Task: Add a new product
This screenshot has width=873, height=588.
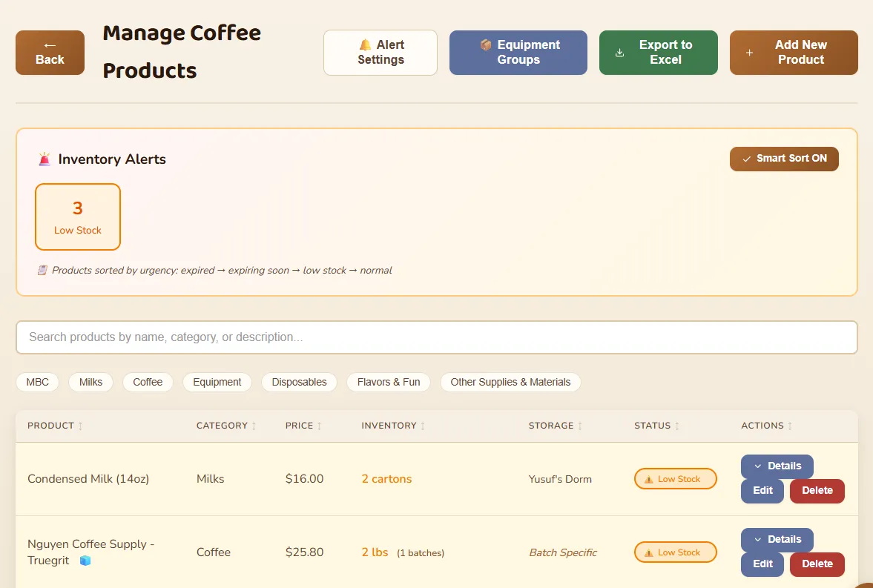Action: (x=794, y=53)
